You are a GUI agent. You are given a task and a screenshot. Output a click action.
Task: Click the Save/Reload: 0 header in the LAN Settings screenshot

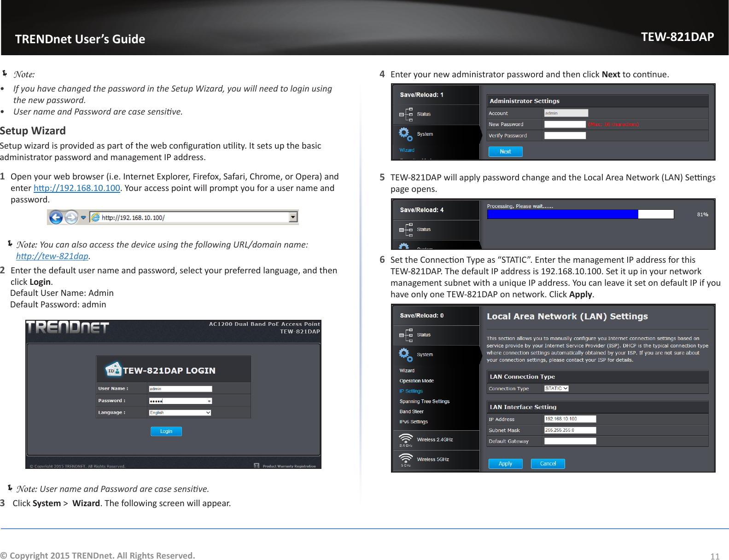click(421, 316)
